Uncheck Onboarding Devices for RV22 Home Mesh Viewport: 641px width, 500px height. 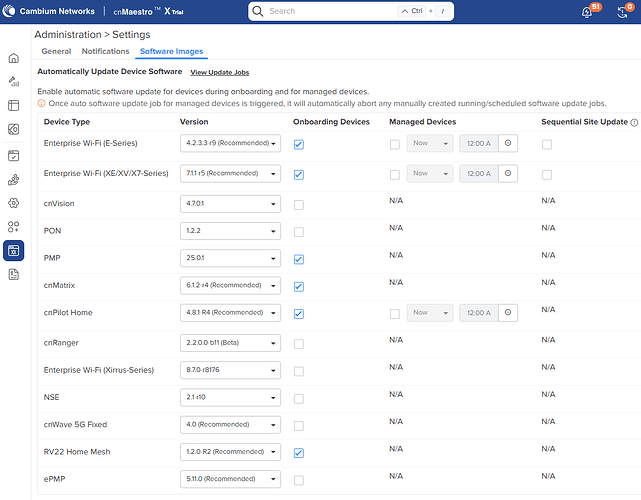pyautogui.click(x=299, y=453)
